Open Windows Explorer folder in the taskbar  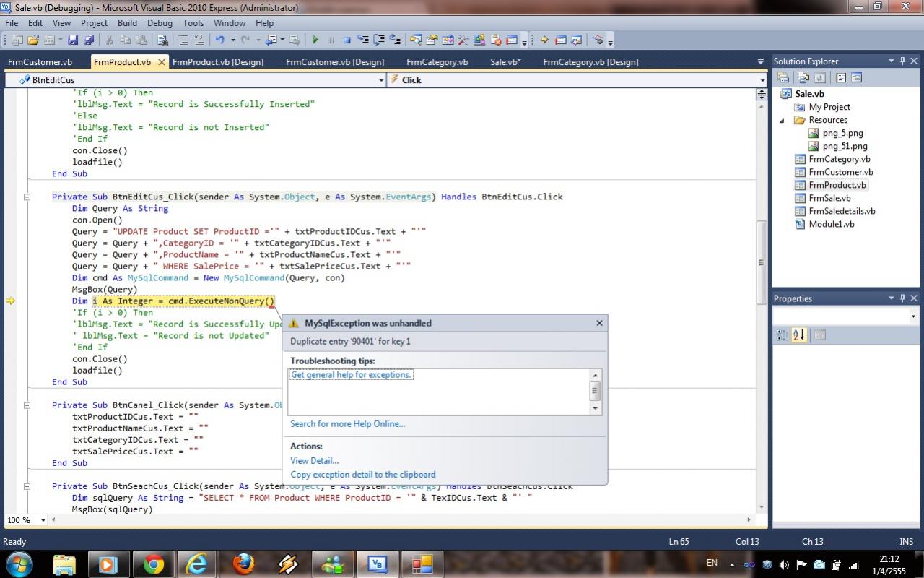point(64,564)
